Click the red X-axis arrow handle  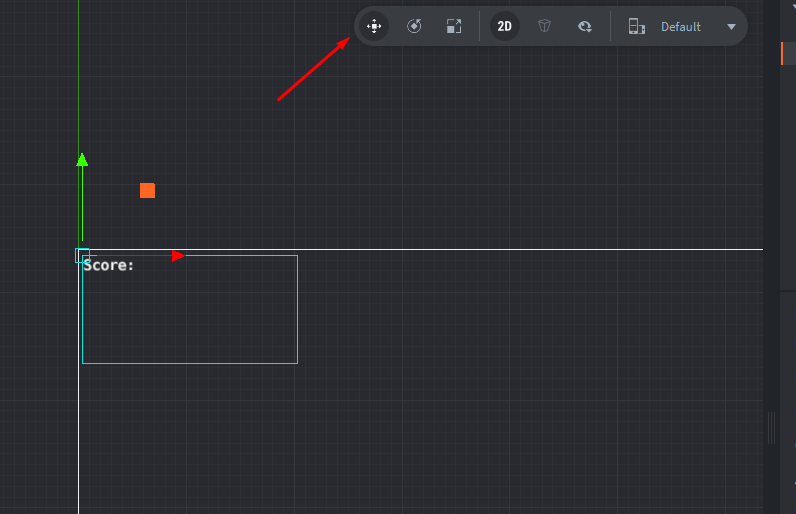177,256
